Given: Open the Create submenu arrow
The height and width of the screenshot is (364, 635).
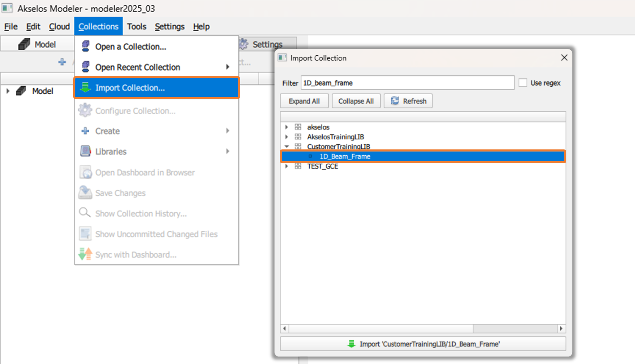Looking at the screenshot, I should tap(228, 131).
